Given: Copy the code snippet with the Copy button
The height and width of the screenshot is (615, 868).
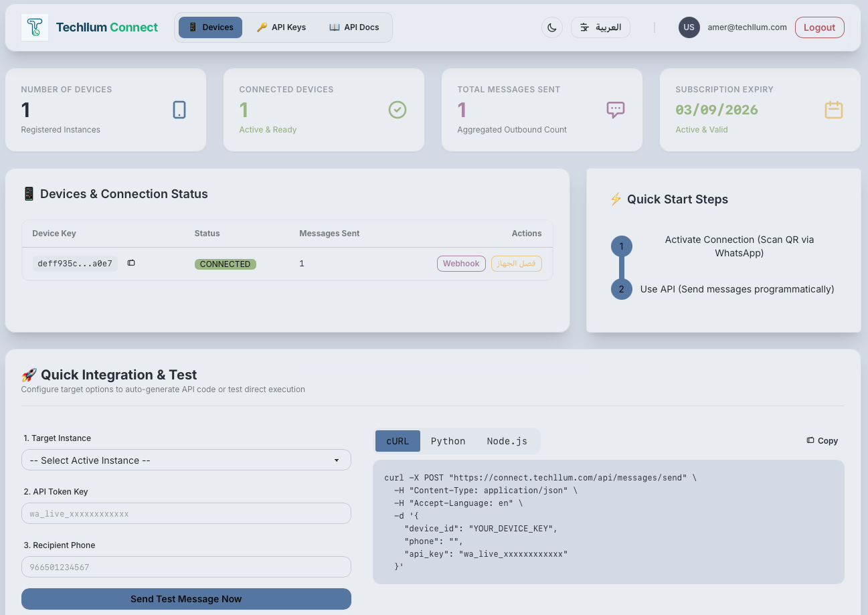Looking at the screenshot, I should [x=822, y=440].
